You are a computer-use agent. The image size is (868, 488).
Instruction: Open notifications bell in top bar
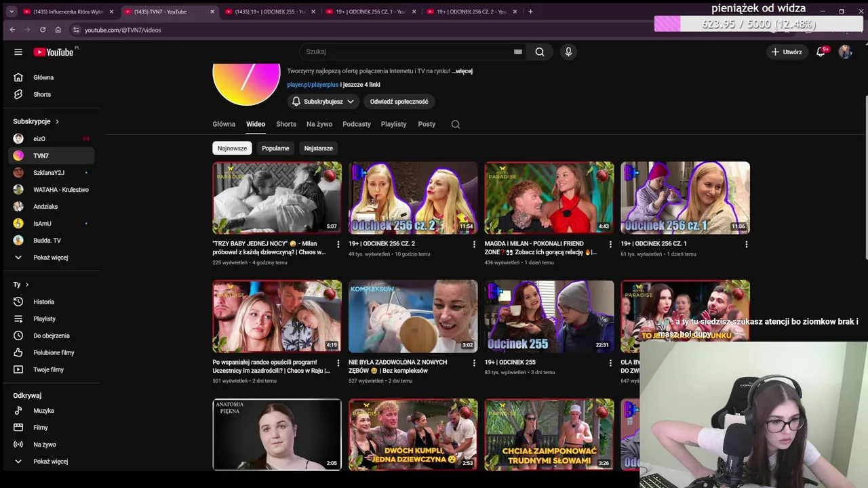tap(821, 52)
